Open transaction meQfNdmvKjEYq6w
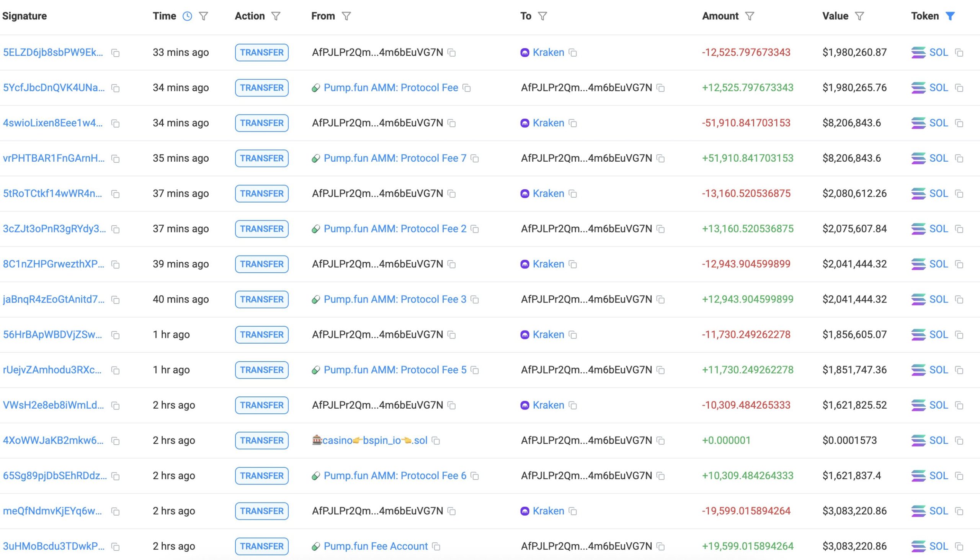This screenshot has height=560, width=980. tap(53, 511)
